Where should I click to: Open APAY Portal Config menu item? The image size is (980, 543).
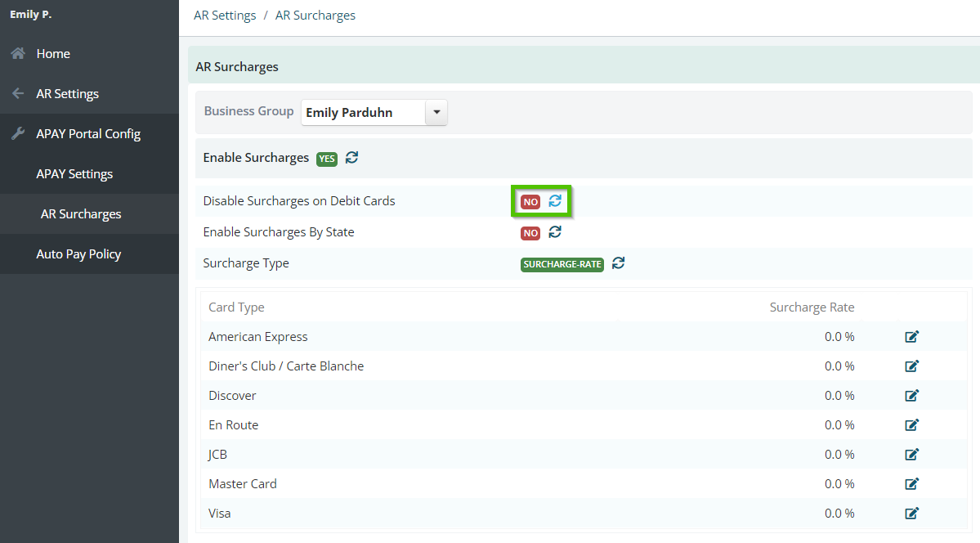tap(89, 134)
